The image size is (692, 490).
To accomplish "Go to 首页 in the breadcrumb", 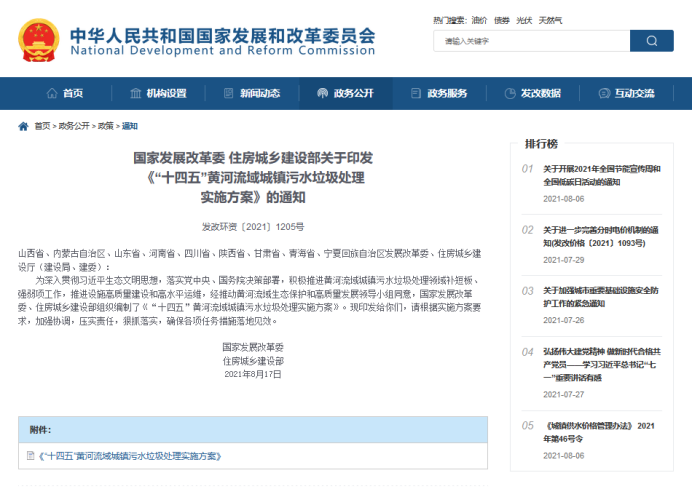I will click(x=42, y=126).
